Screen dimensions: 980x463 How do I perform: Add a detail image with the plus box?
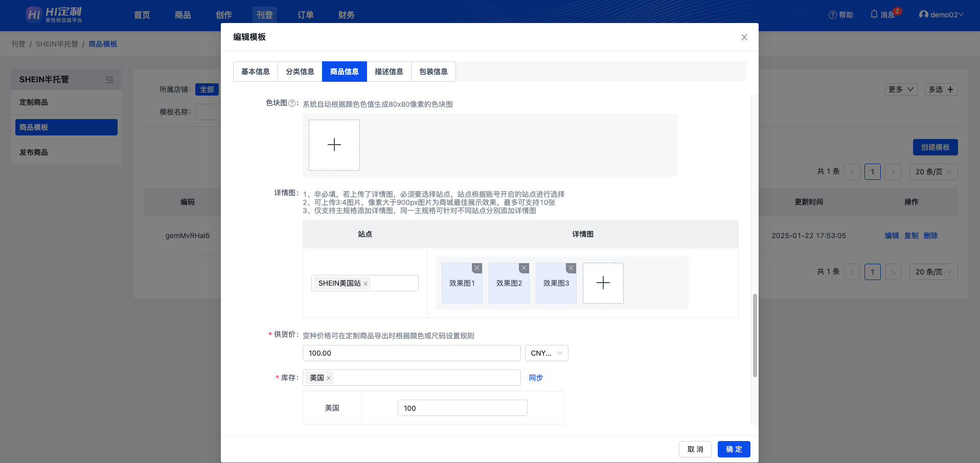(603, 283)
